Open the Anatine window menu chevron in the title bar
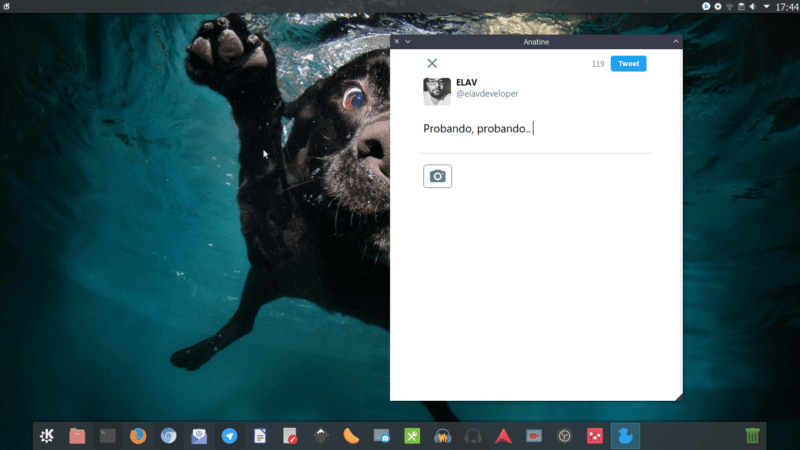 tap(408, 42)
